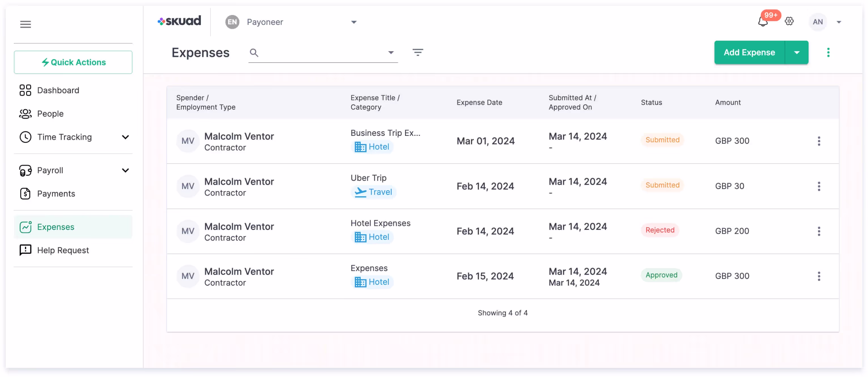Select Payments in the sidebar
868x377 pixels.
(56, 194)
